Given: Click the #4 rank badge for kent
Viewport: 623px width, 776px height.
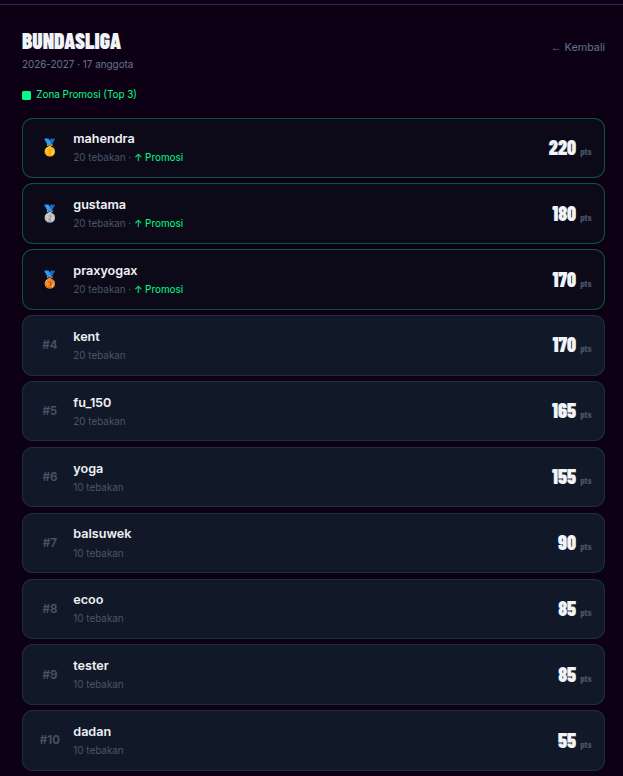Looking at the screenshot, I should [49, 345].
